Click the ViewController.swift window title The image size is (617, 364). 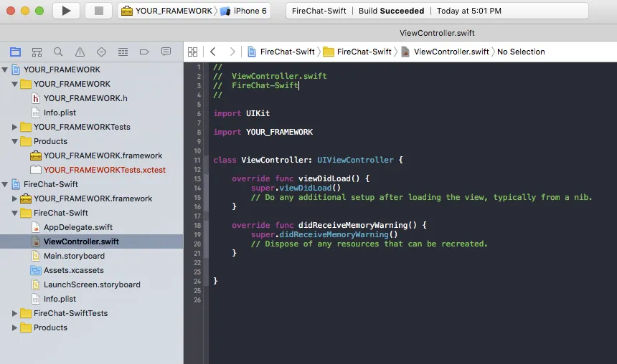pyautogui.click(x=437, y=33)
